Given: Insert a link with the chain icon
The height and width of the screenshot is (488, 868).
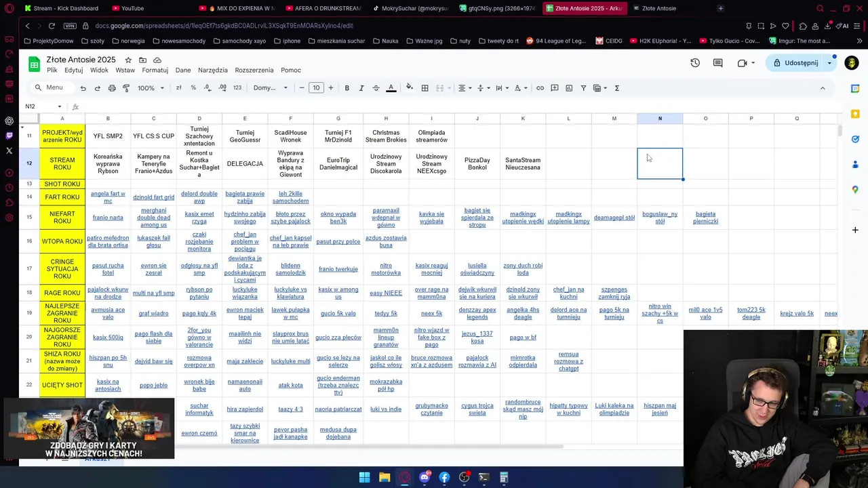Looking at the screenshot, I should coord(540,88).
